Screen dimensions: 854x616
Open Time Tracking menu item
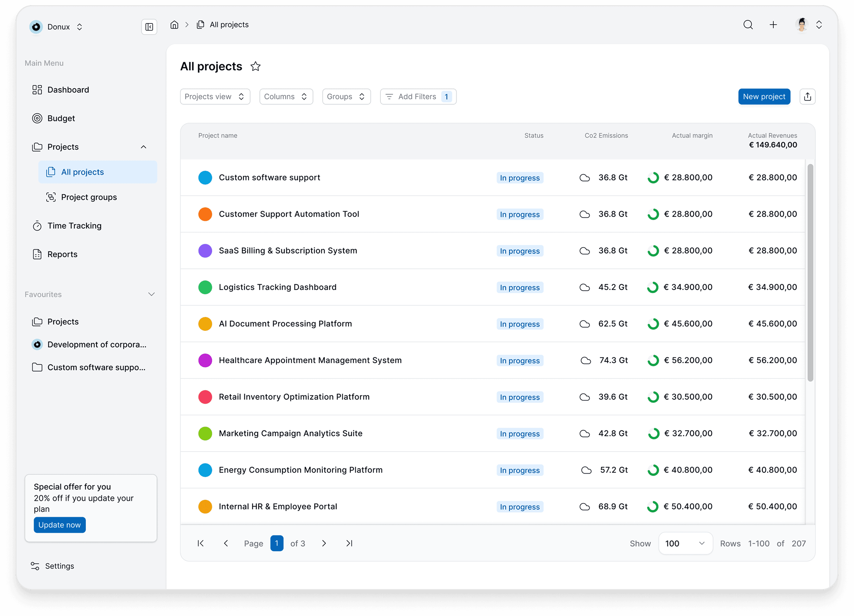tap(74, 226)
